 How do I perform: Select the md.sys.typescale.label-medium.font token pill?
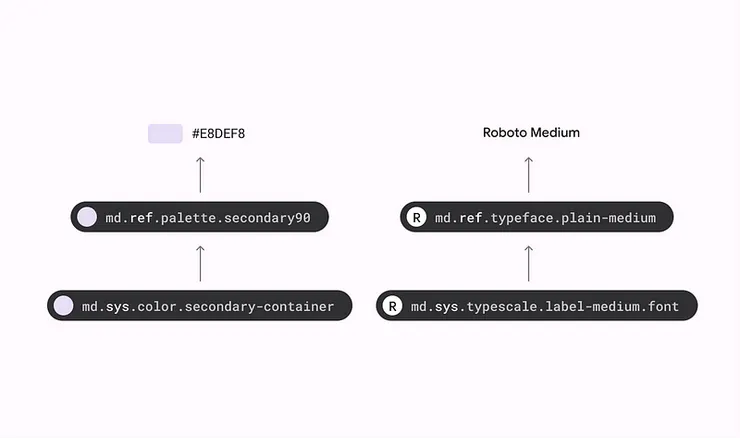point(536,306)
